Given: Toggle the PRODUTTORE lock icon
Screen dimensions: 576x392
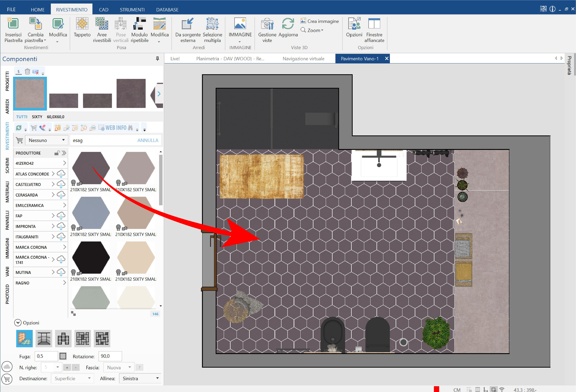Looking at the screenshot, I should tap(57, 153).
